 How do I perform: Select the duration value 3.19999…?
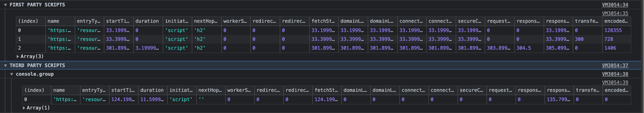click(x=147, y=48)
